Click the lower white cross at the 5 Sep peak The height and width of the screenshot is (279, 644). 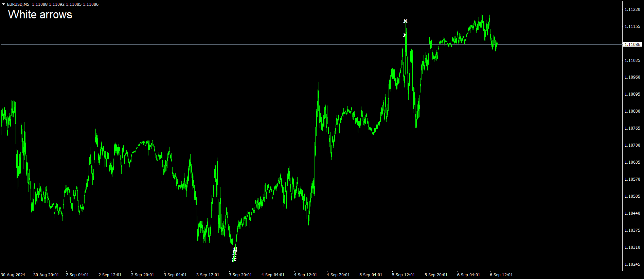click(405, 35)
